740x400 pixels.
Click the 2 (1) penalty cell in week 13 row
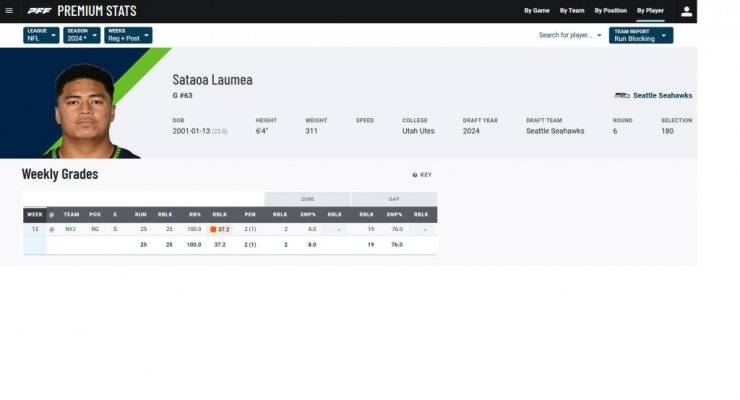click(250, 229)
